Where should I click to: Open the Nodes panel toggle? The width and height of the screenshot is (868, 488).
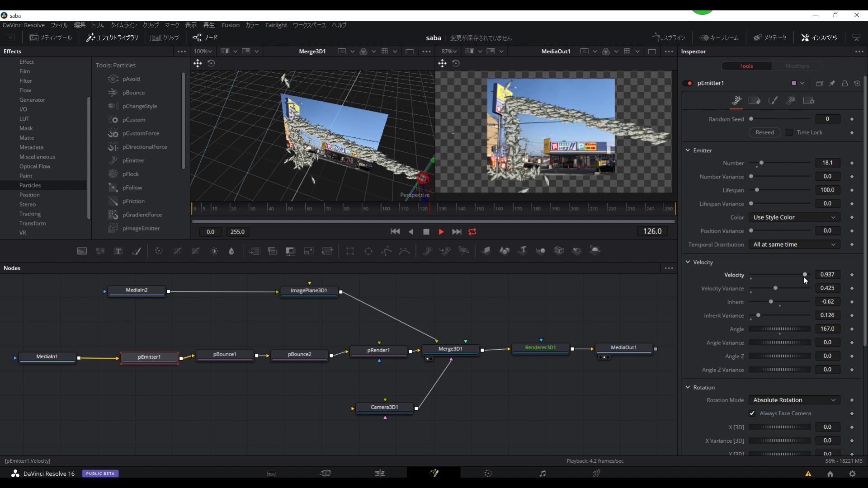coord(205,38)
